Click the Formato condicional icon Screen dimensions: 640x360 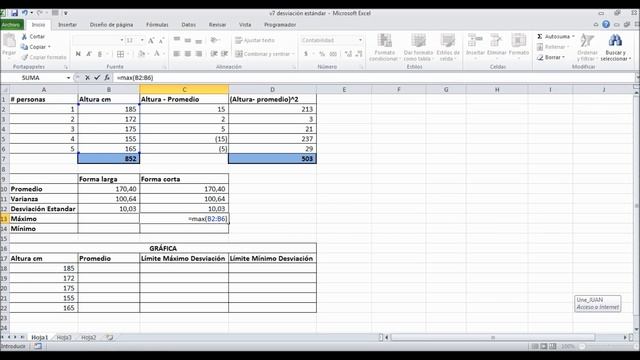pyautogui.click(x=384, y=41)
